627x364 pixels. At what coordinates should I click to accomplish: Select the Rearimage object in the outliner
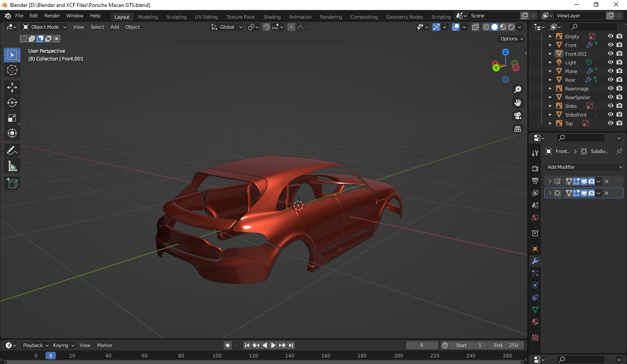(577, 89)
